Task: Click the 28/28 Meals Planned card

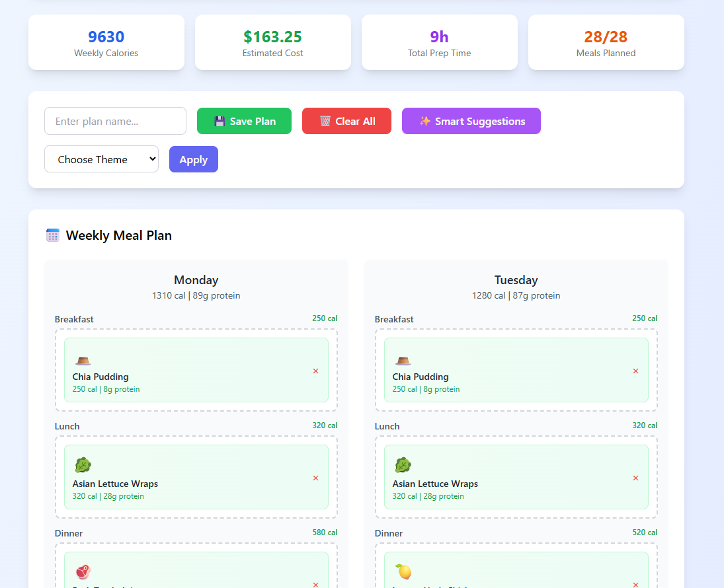Action: click(x=606, y=42)
